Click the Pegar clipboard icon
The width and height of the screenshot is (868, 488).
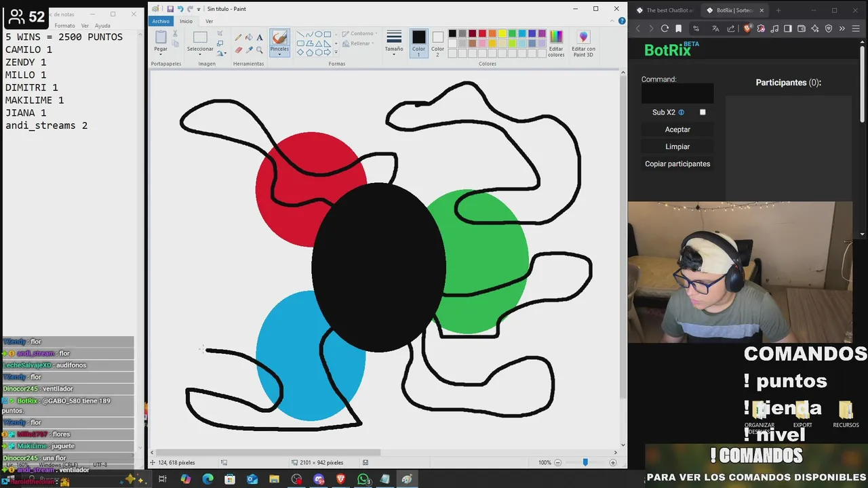click(x=161, y=37)
